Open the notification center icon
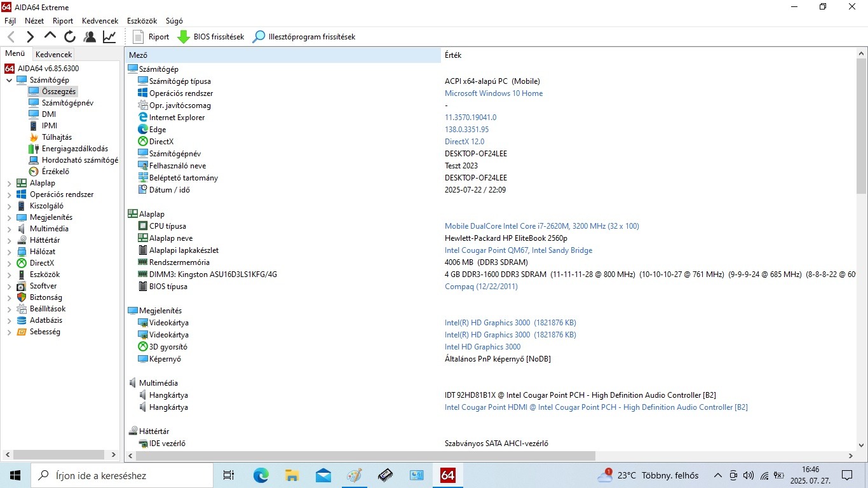 point(847,475)
